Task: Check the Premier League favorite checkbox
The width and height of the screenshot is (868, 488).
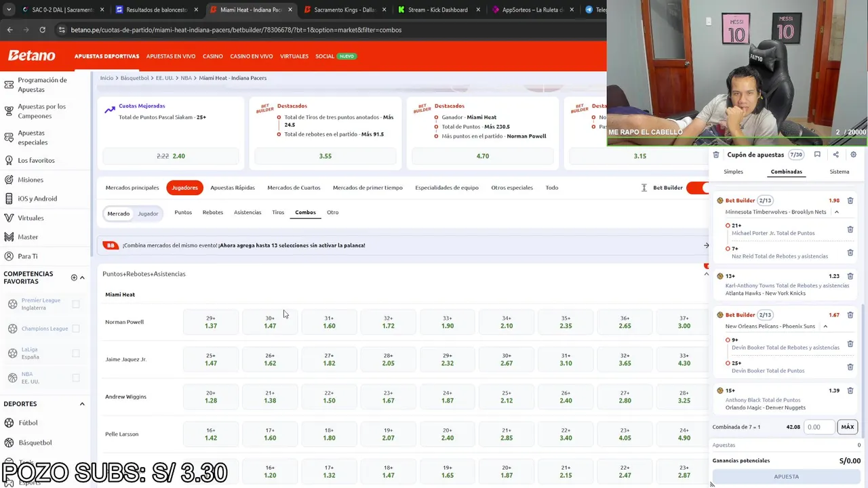Action: pos(75,304)
